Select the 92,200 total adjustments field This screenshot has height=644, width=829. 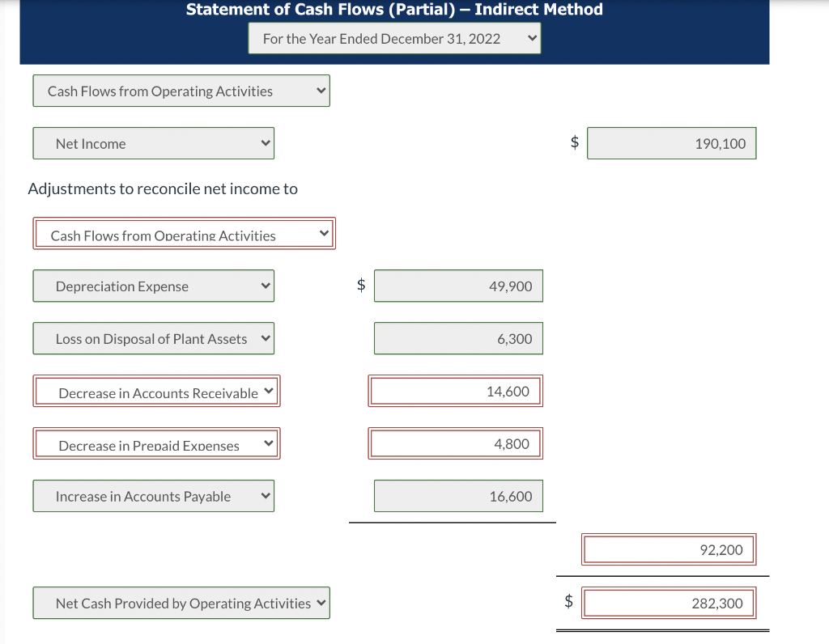(x=669, y=549)
